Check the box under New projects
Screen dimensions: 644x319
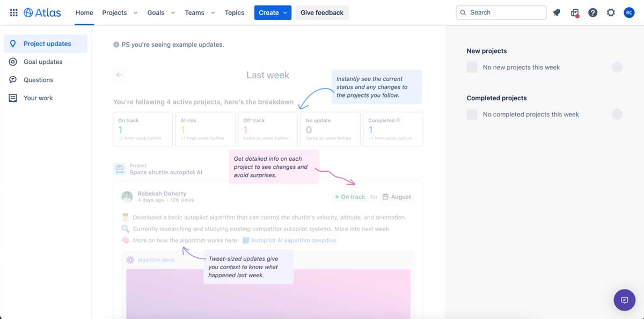tap(472, 67)
